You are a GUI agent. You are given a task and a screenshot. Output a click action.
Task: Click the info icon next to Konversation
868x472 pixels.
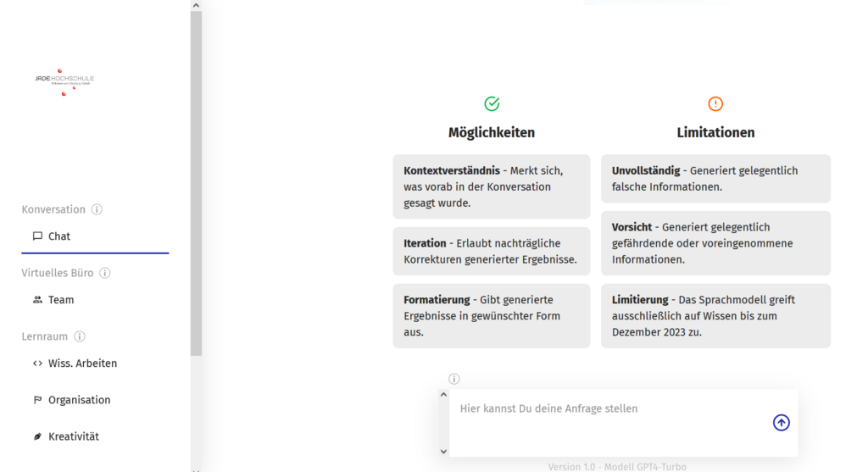(x=97, y=209)
